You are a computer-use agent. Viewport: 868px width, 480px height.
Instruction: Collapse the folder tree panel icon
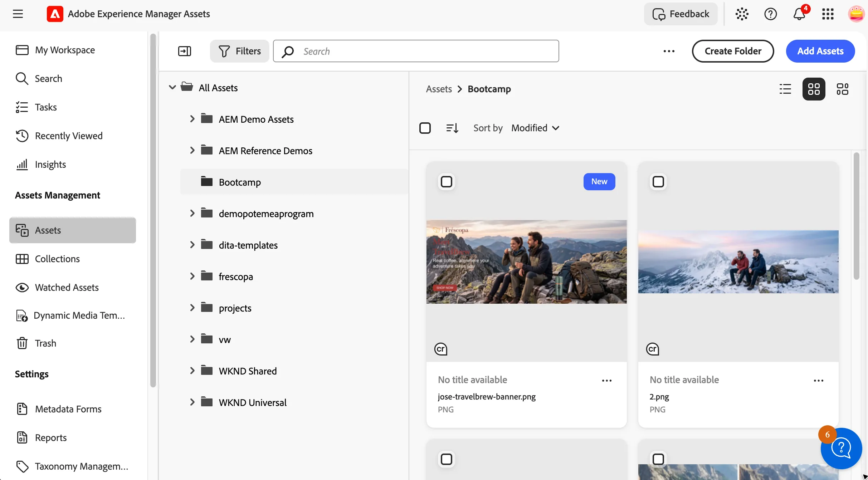click(x=185, y=51)
